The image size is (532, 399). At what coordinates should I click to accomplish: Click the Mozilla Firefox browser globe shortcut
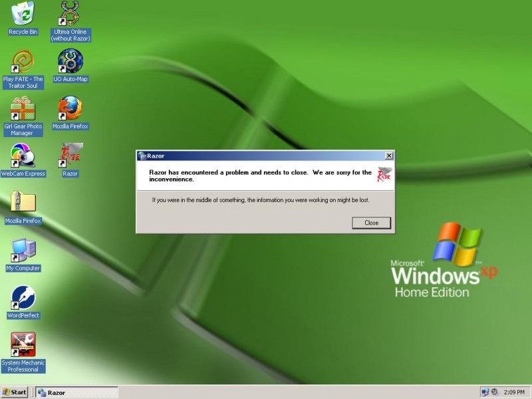pyautogui.click(x=70, y=108)
